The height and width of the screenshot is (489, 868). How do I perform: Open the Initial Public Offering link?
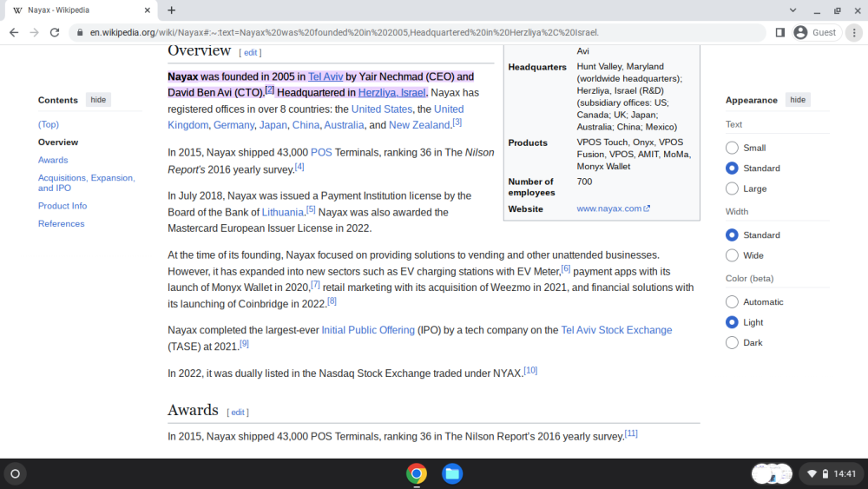pos(368,330)
